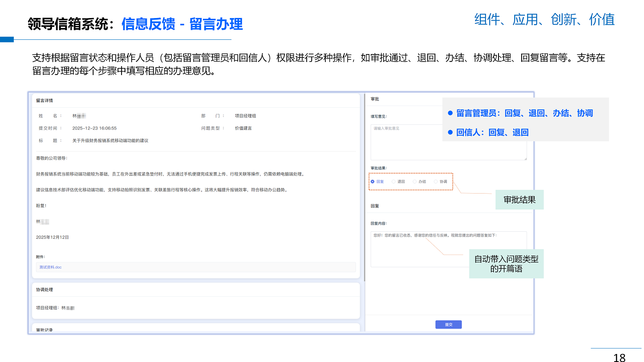Click the 审批结果 dotted highlight area
Screen dimensions: 644x362
click(410, 181)
